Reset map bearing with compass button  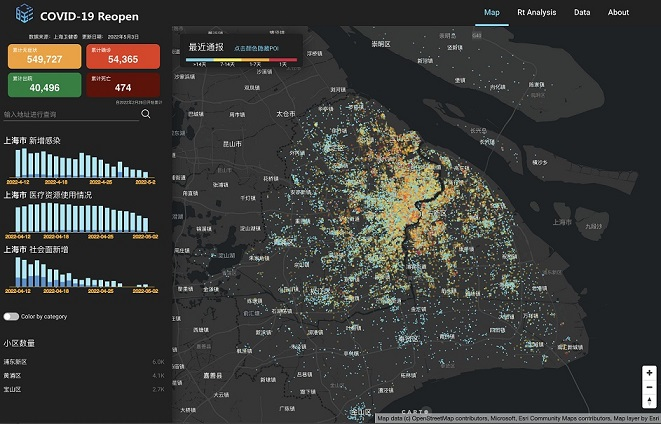(649, 401)
